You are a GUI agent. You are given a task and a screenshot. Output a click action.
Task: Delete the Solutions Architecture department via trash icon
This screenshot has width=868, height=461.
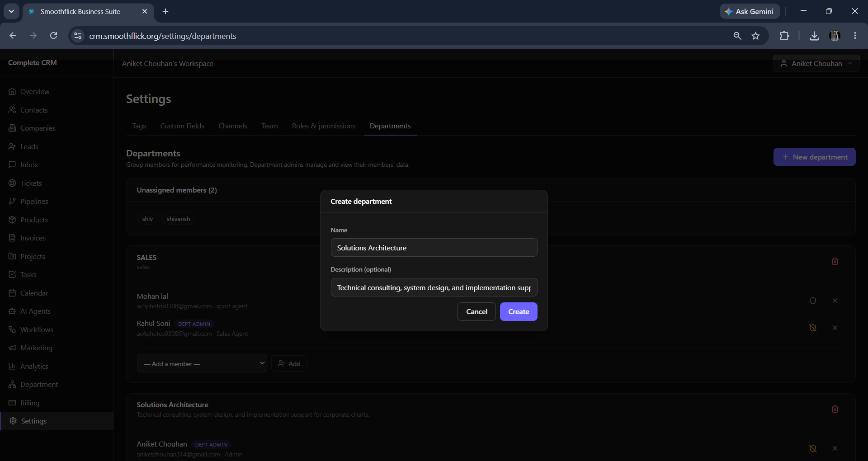[x=835, y=409]
